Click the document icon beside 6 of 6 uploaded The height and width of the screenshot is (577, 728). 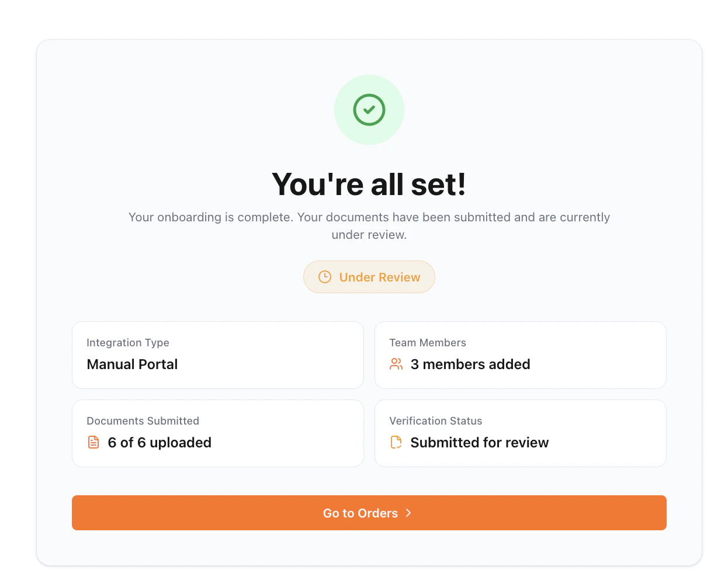click(93, 442)
